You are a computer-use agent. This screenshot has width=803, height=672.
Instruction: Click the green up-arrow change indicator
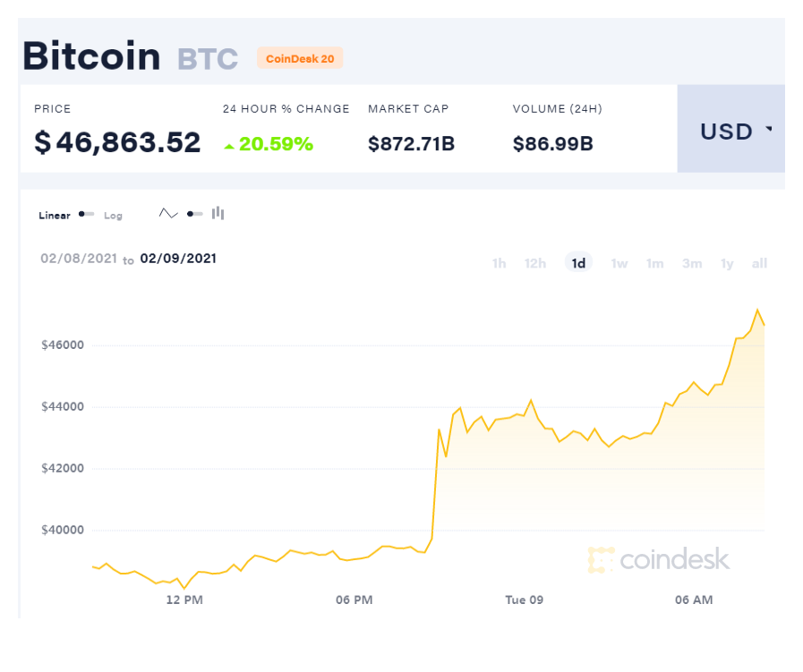[229, 147]
